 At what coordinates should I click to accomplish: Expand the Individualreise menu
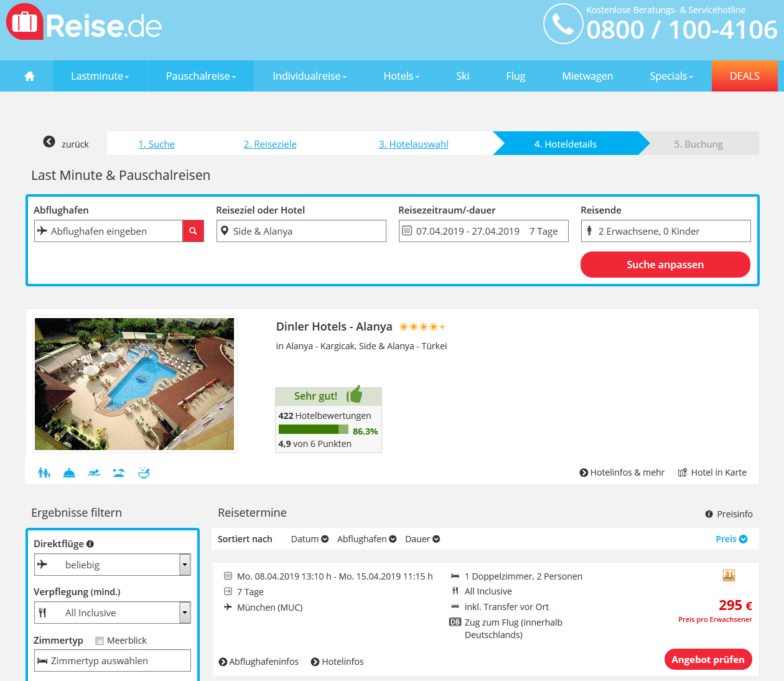tap(310, 76)
